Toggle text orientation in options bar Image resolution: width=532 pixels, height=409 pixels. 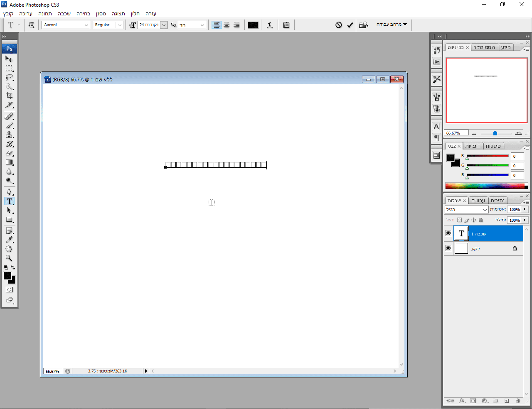click(x=31, y=25)
